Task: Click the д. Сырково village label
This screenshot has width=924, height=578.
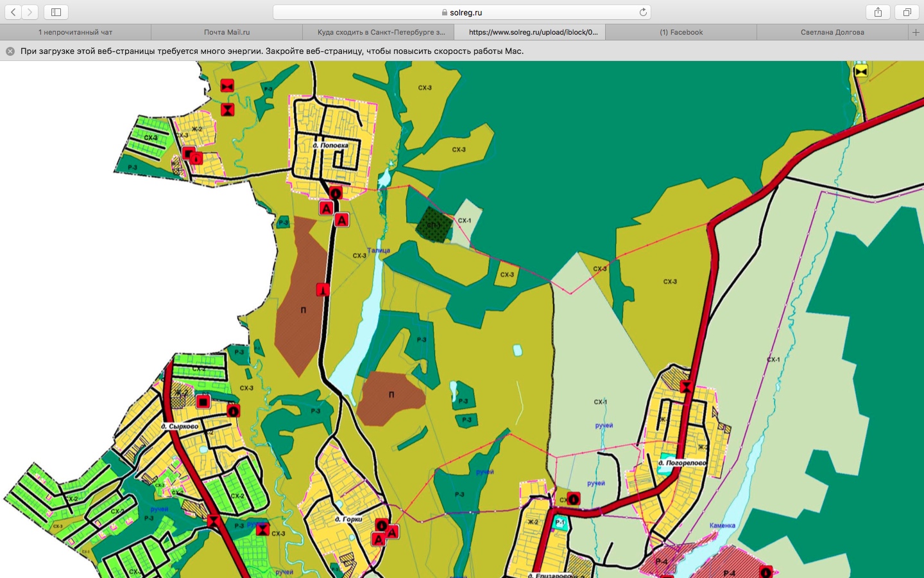Action: click(x=180, y=426)
